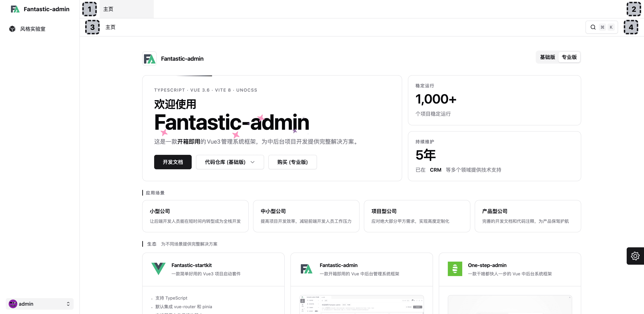The width and height of the screenshot is (644, 314).
Task: Click the Vue logo on Fantastic-startkit card
Action: click(x=158, y=269)
